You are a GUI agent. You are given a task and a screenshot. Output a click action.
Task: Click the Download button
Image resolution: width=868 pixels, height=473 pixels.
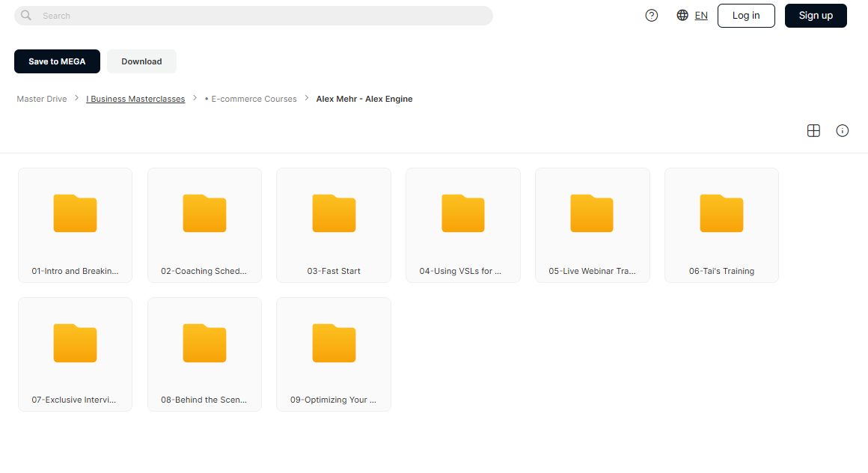(141, 61)
